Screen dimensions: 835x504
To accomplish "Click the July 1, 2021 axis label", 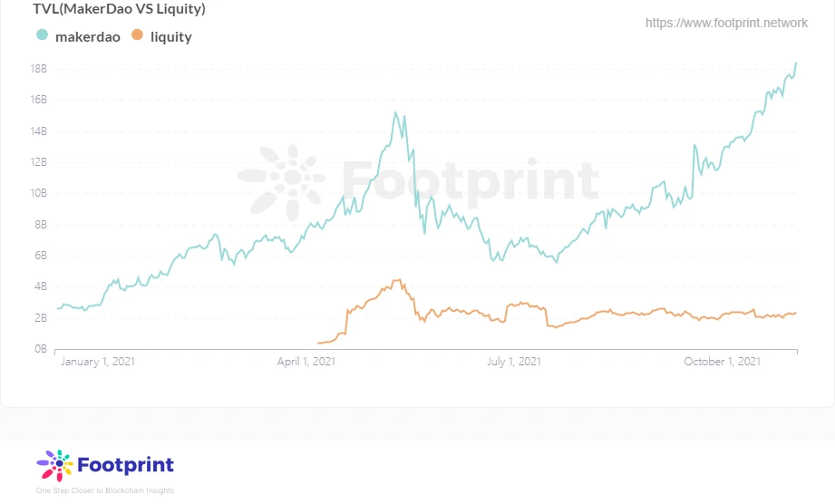I will click(x=514, y=362).
